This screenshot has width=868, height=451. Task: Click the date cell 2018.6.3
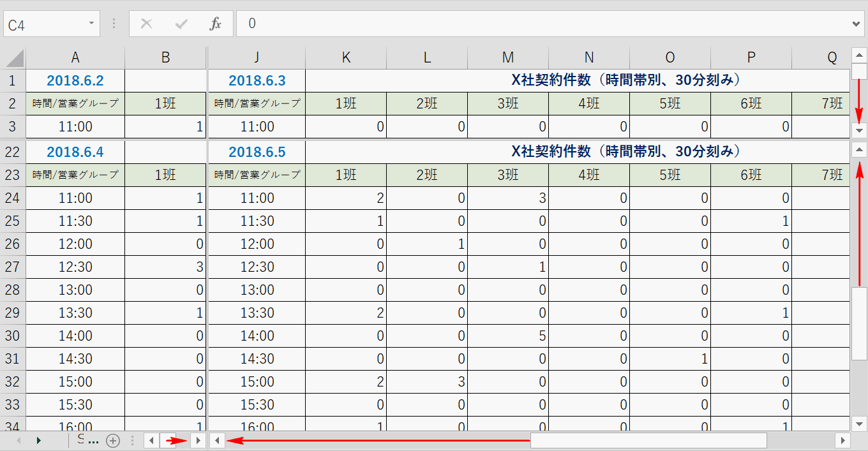coord(257,81)
